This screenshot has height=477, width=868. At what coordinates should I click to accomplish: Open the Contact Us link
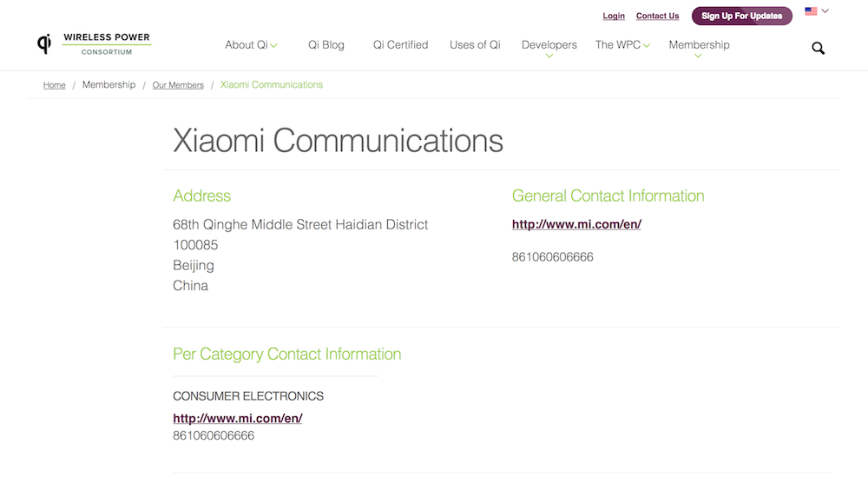[x=657, y=16]
